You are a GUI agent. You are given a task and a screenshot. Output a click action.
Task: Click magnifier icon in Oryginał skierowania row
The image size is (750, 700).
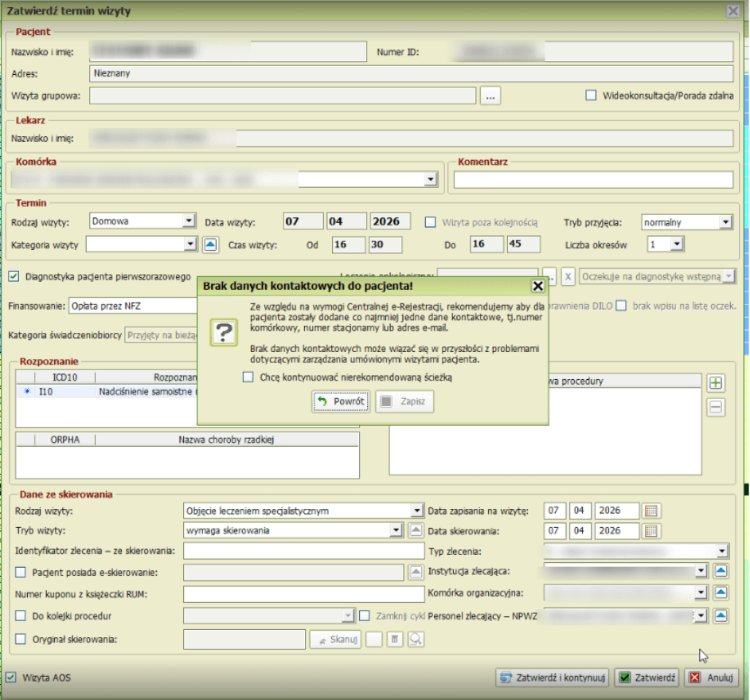pyautogui.click(x=416, y=639)
